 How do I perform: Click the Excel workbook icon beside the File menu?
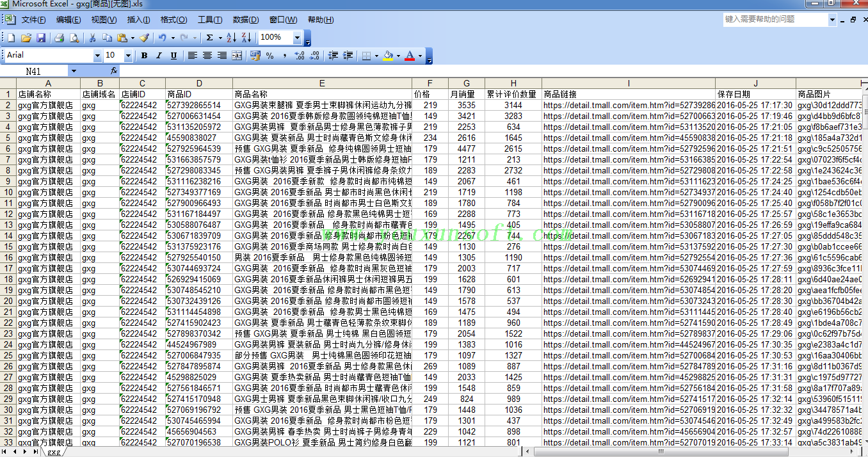(10, 20)
